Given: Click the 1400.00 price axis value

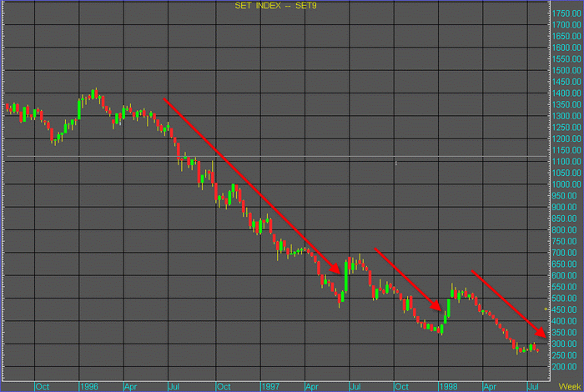Looking at the screenshot, I should pos(566,93).
